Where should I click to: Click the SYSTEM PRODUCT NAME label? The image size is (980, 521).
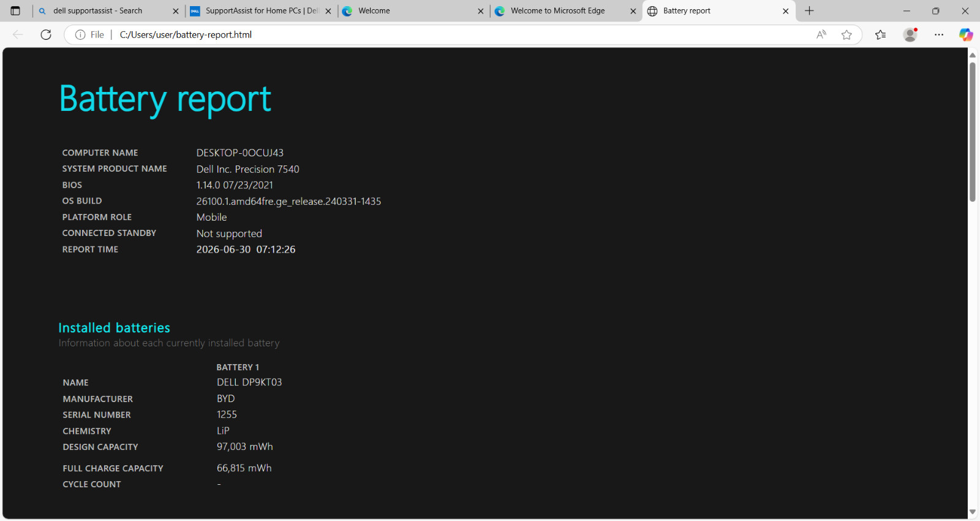[115, 169]
